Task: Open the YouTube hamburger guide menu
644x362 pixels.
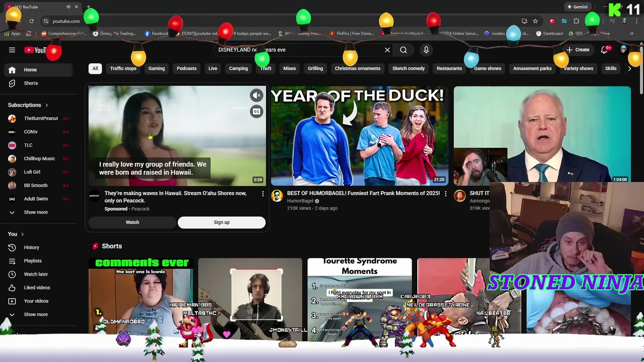Action: click(12, 50)
